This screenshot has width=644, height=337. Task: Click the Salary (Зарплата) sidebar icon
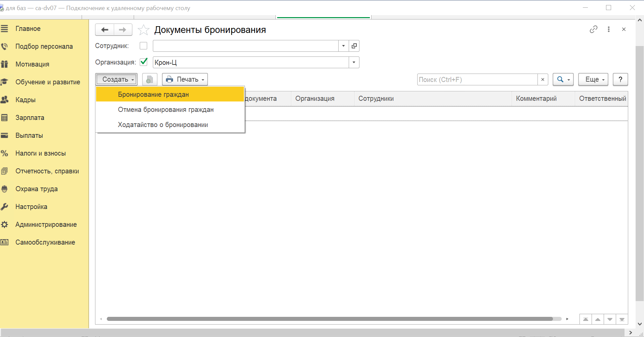5,118
